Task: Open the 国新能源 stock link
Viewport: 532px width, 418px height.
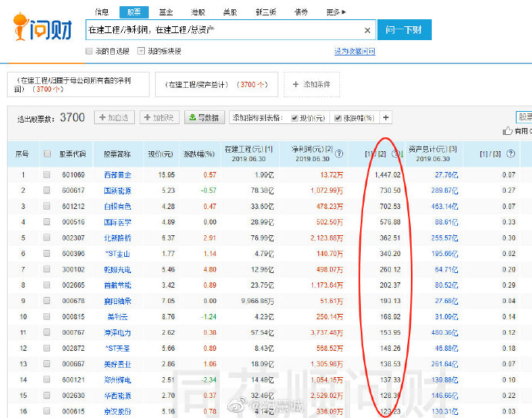Action: pos(117,190)
